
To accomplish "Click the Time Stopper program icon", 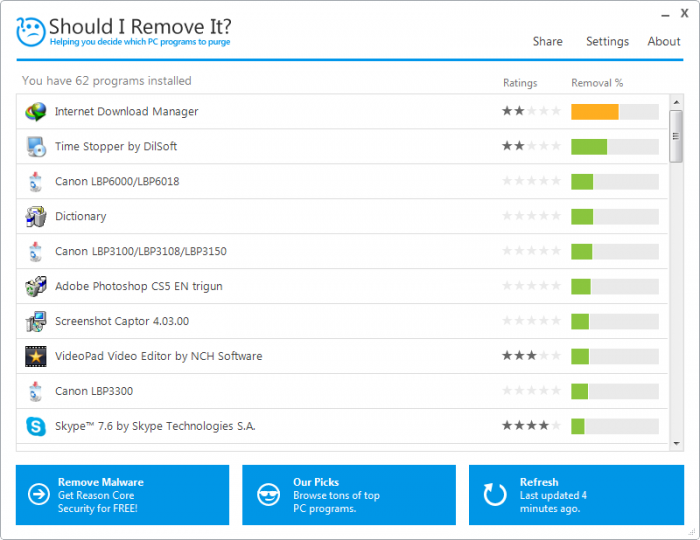I will [36, 147].
